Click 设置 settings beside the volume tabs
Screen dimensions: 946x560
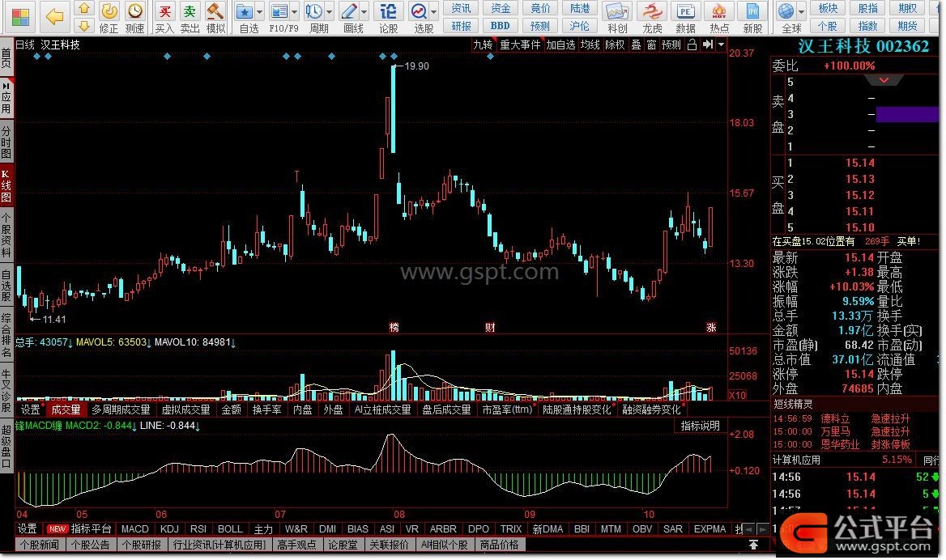(30, 410)
